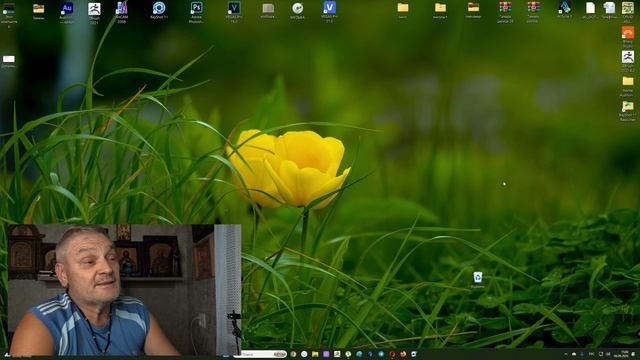Open File Explorer from the taskbar
This screenshot has height=360, width=640.
point(315,354)
